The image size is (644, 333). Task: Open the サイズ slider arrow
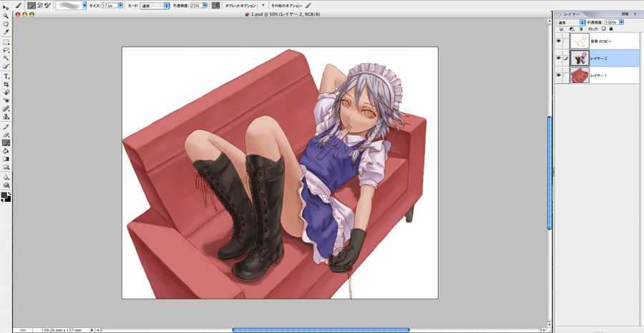120,5
